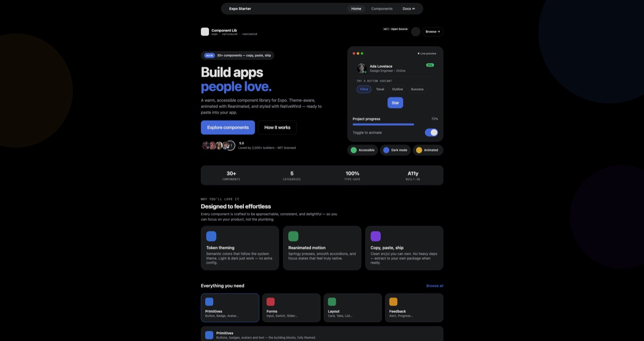Viewport: 644px width, 341px height.
Task: Click the red Forms card icon
Action: click(270, 302)
